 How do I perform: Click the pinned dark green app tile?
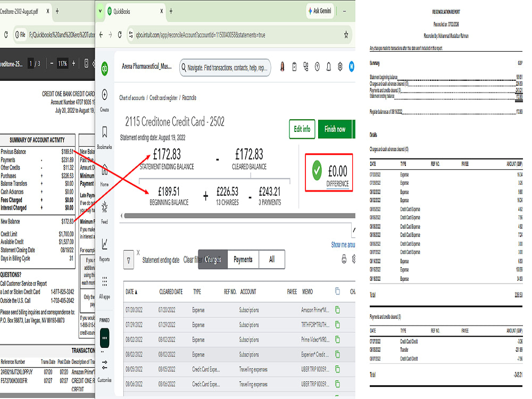click(104, 338)
